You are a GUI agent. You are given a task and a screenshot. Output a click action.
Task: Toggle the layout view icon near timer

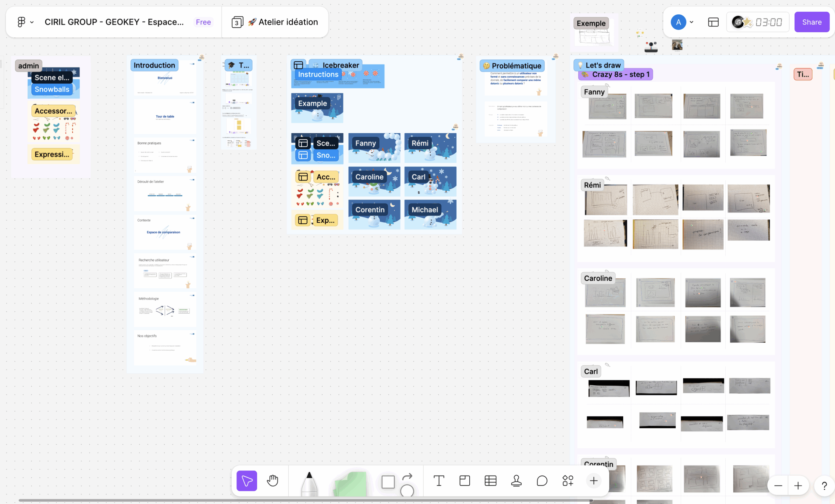point(713,22)
